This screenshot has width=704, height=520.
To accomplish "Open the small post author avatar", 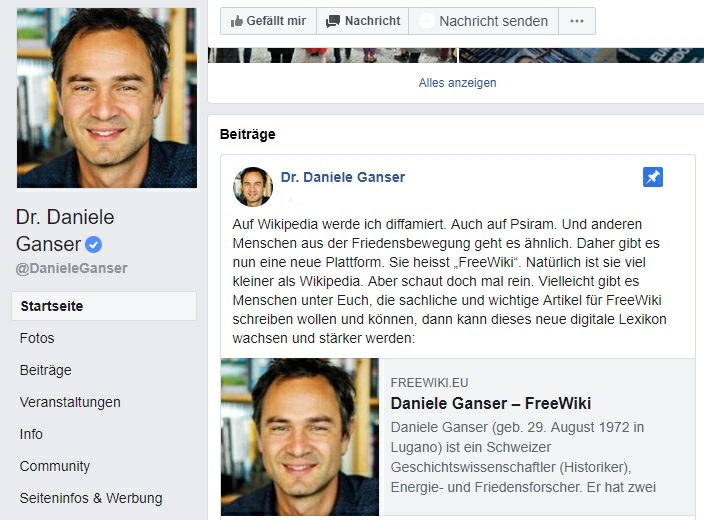I will [253, 187].
